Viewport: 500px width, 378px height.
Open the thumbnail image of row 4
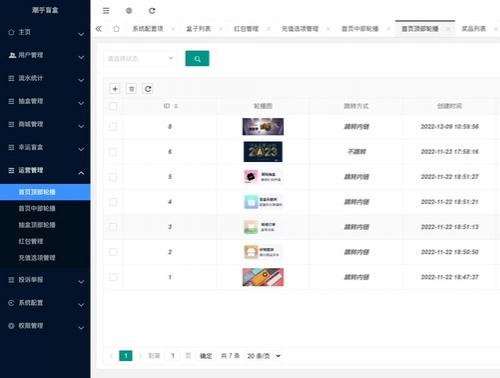(x=263, y=202)
